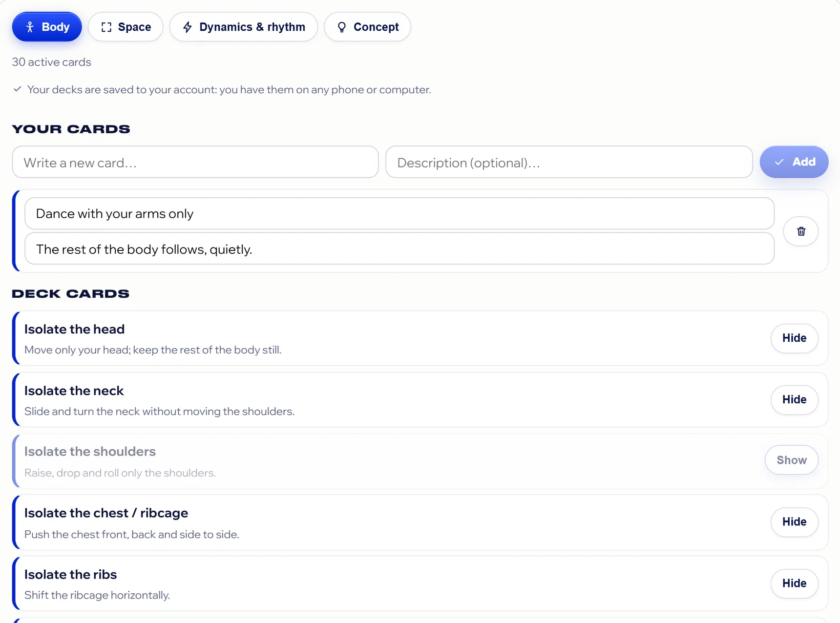840x623 pixels.
Task: Click the Description (optional) field
Action: click(569, 162)
